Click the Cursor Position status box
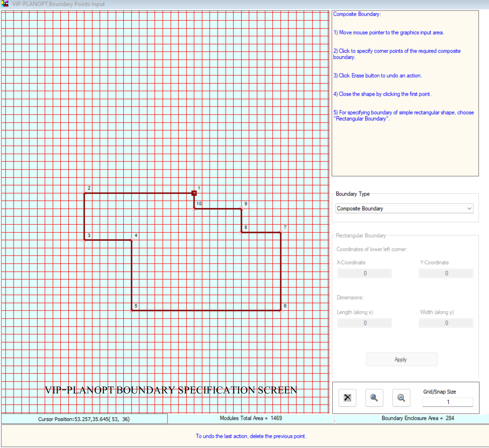The width and height of the screenshot is (489, 448). click(x=84, y=419)
